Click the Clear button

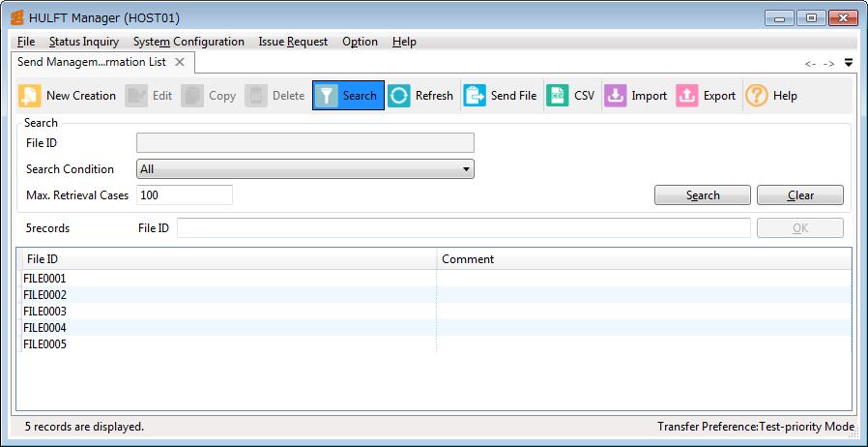[800, 195]
